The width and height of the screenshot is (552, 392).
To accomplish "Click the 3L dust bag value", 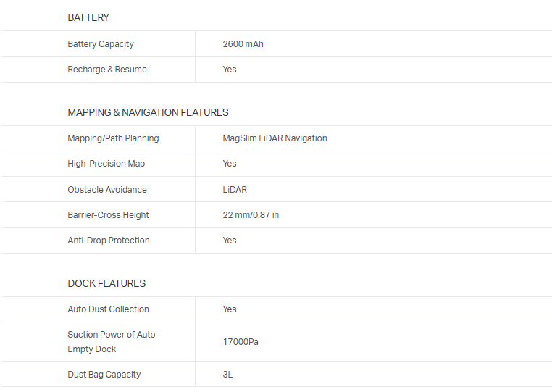I will click(x=227, y=375).
